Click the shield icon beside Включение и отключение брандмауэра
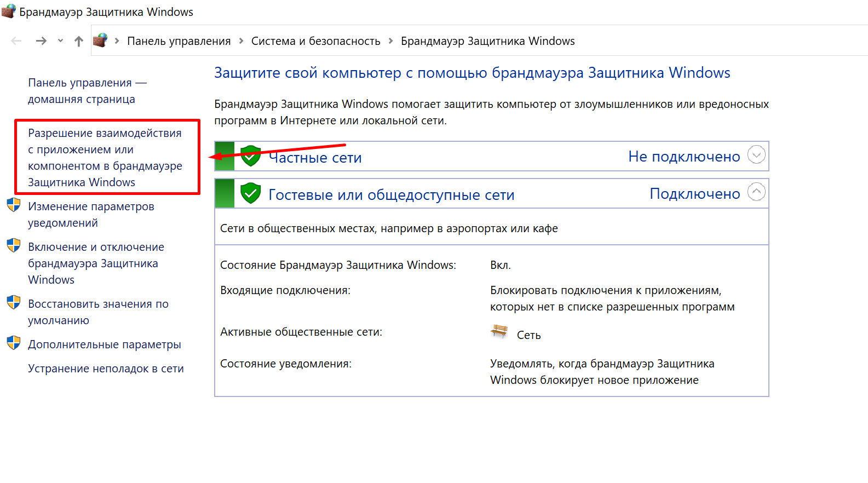 (x=14, y=245)
